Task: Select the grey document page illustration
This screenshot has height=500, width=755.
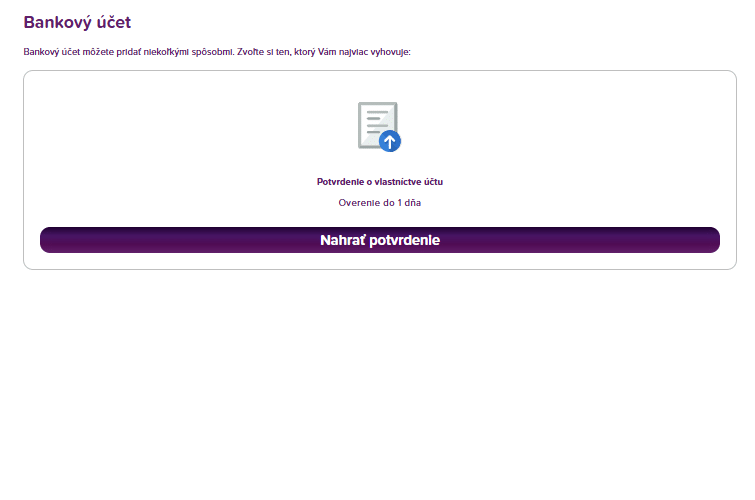Action: tap(378, 125)
